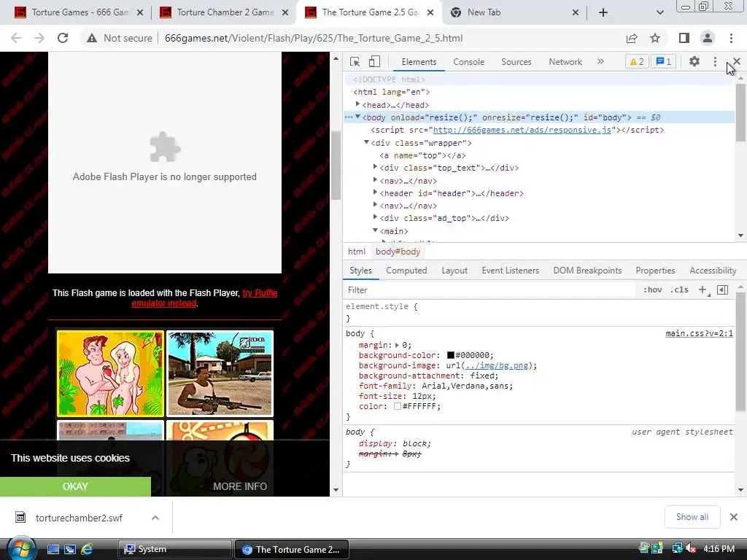
Task: Close the Torture Chamber 2 Game tab
Action: 285,12
